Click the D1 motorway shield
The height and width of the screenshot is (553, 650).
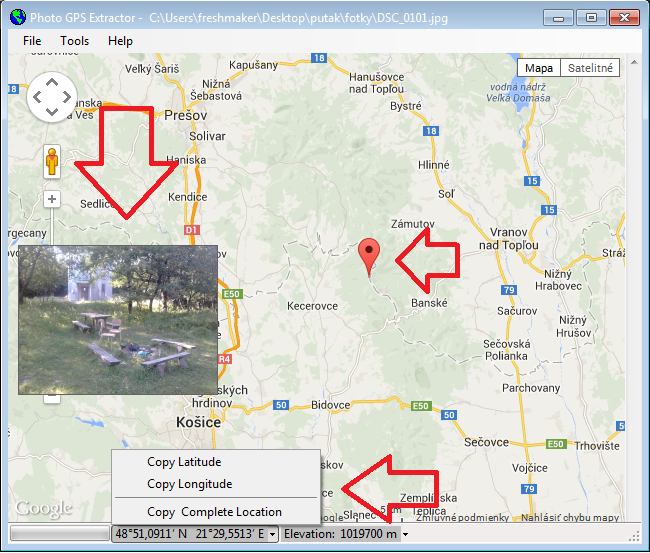pos(192,230)
